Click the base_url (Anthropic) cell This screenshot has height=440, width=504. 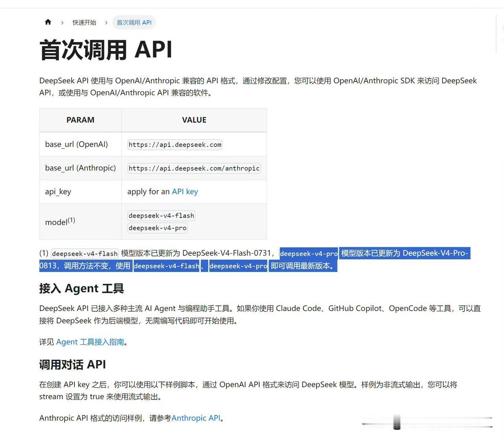(80, 168)
